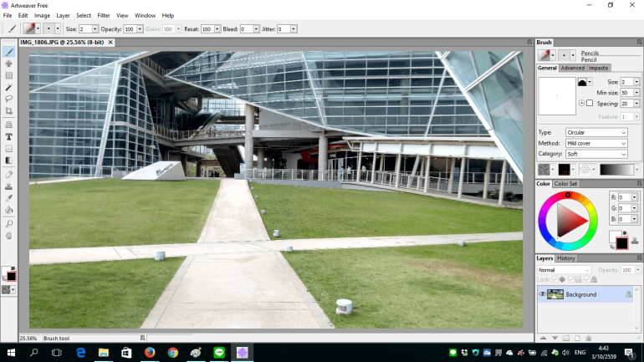Hide the Background layer with eye icon
Image resolution: width=644 pixels, height=362 pixels.
(x=542, y=294)
